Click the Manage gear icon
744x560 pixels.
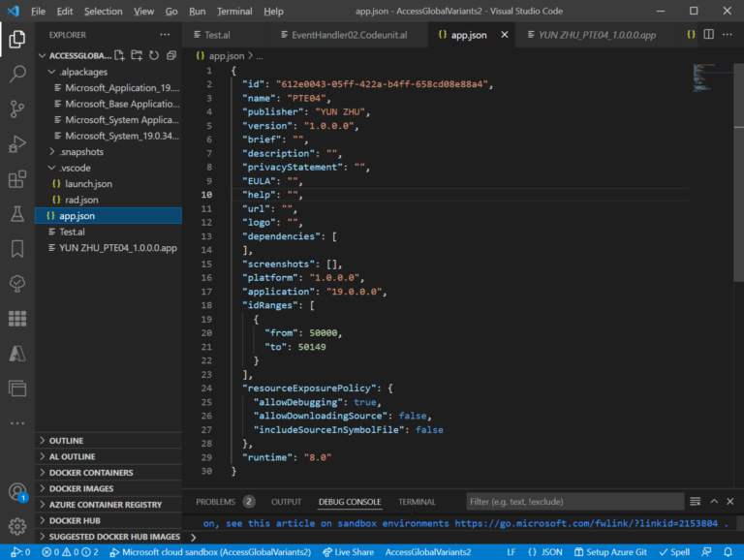coord(16,527)
